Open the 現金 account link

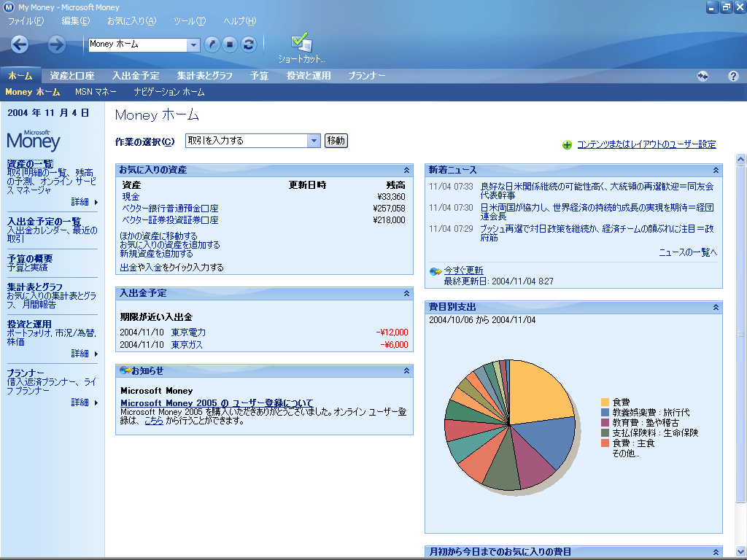pyautogui.click(x=131, y=197)
